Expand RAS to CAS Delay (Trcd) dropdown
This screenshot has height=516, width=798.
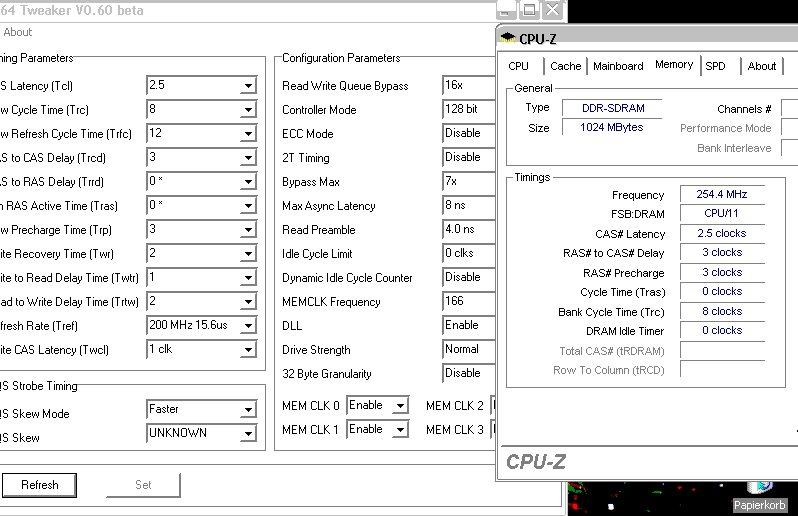pyautogui.click(x=248, y=157)
